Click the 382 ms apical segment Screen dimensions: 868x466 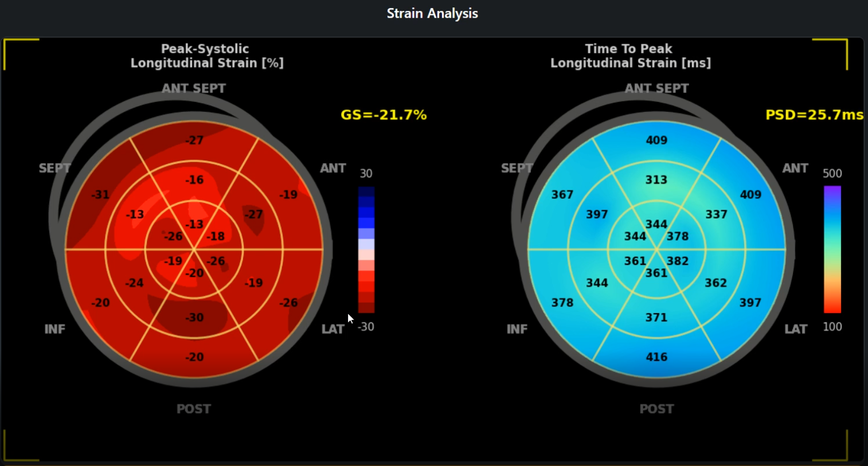678,261
